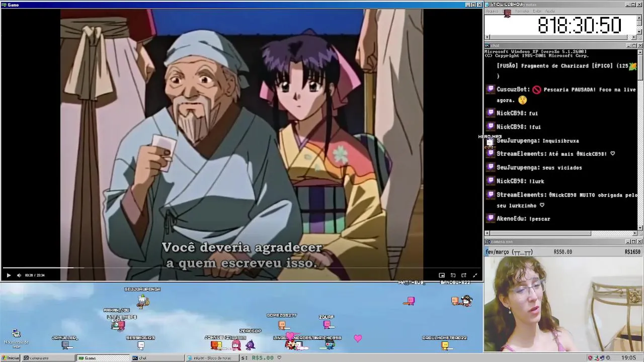
Task: Click "SeuJurupenga: Inquisibruxa" chat message
Action: pyautogui.click(x=538, y=141)
